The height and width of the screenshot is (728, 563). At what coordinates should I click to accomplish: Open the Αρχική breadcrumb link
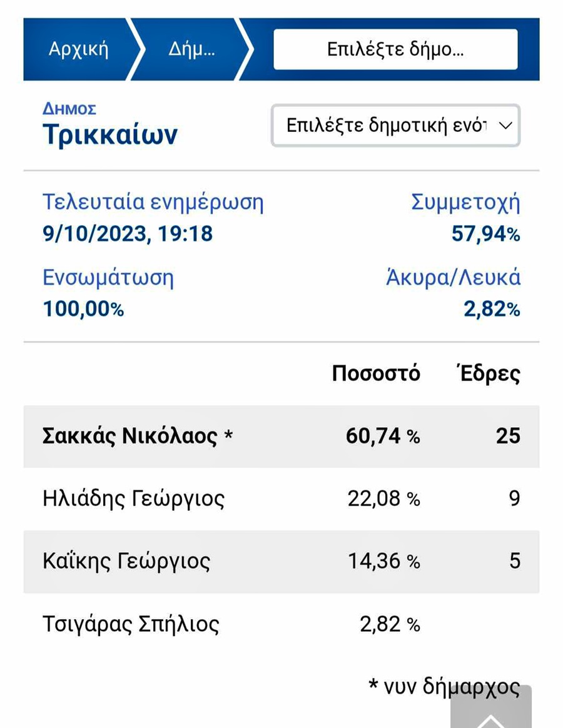click(x=78, y=49)
